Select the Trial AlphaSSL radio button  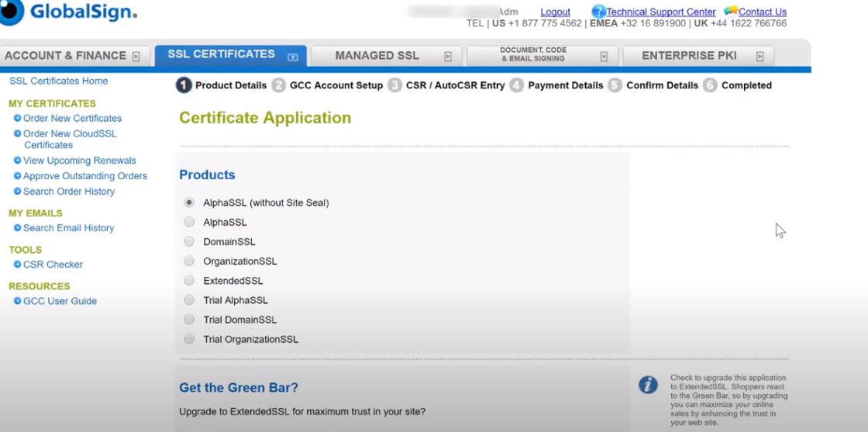click(189, 299)
